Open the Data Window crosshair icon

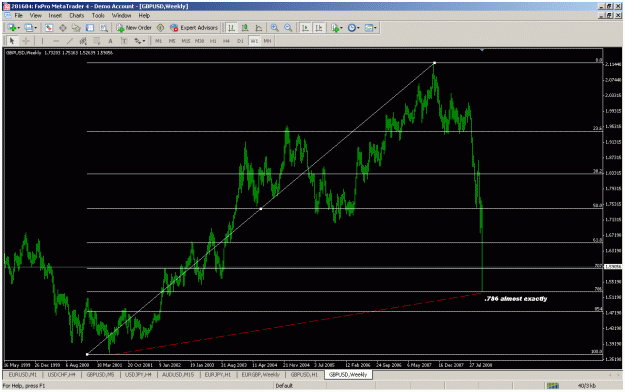(x=63, y=28)
